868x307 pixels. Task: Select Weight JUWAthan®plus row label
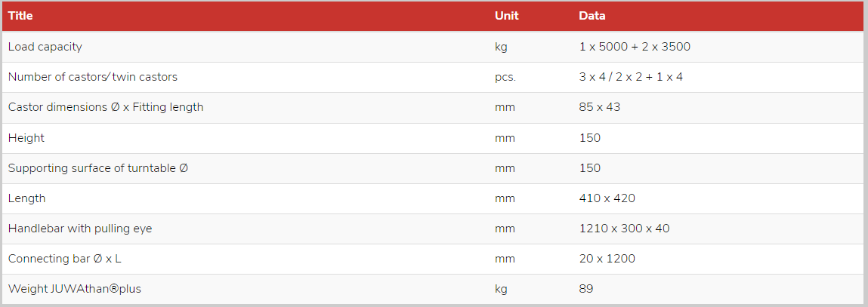(x=75, y=289)
